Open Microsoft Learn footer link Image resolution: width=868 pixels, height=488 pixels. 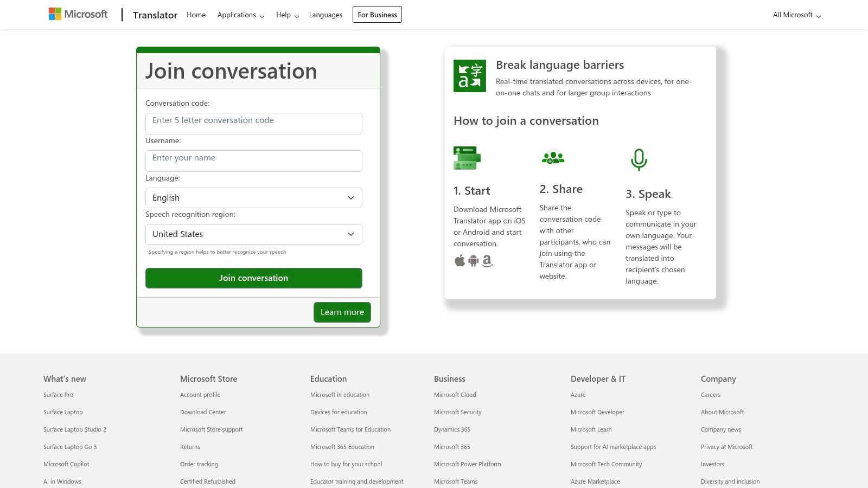pyautogui.click(x=591, y=429)
